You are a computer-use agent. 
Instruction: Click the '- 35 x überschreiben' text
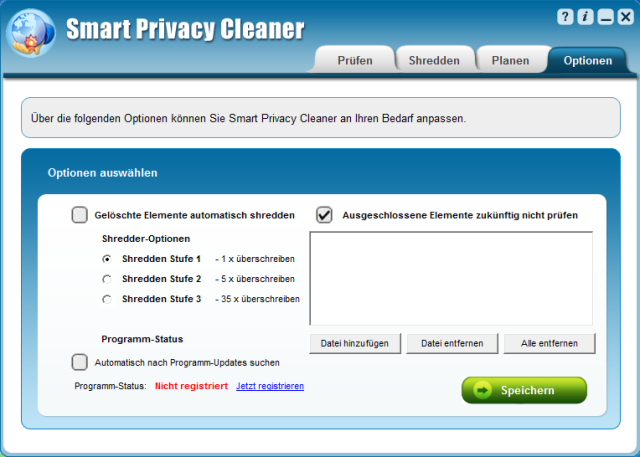[x=258, y=299]
